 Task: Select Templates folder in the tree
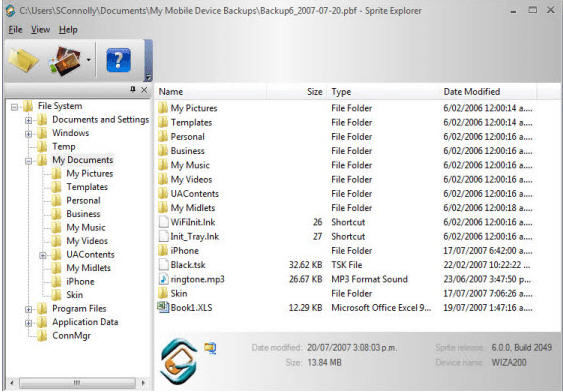pyautogui.click(x=87, y=187)
